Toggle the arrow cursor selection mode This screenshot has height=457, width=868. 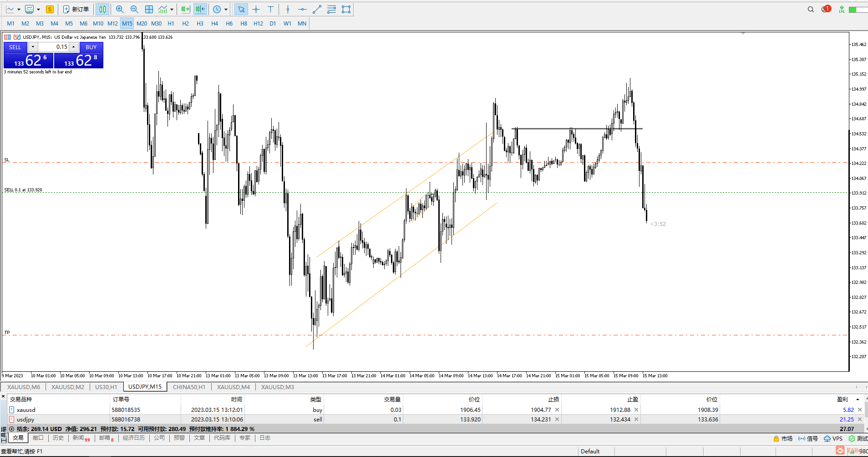pos(241,9)
